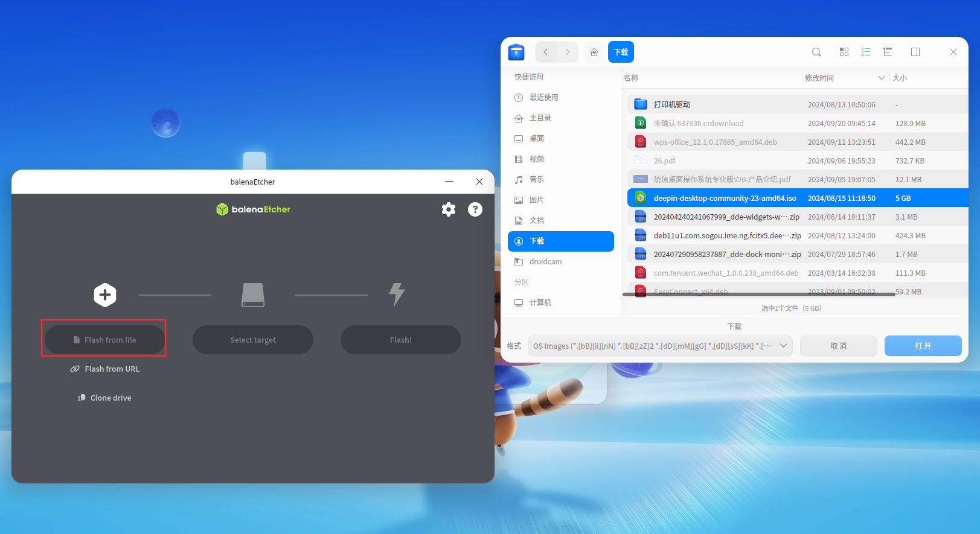The height and width of the screenshot is (534, 980).
Task: Click Select target button
Action: coord(253,340)
